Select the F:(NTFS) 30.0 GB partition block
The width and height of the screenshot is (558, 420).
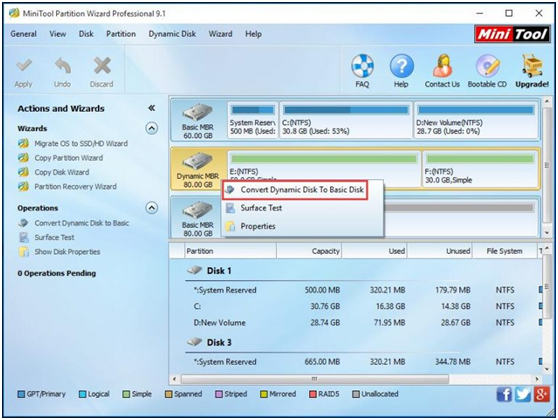480,168
